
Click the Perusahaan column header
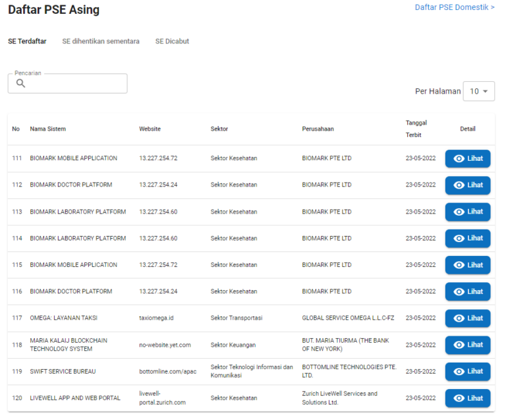318,129
